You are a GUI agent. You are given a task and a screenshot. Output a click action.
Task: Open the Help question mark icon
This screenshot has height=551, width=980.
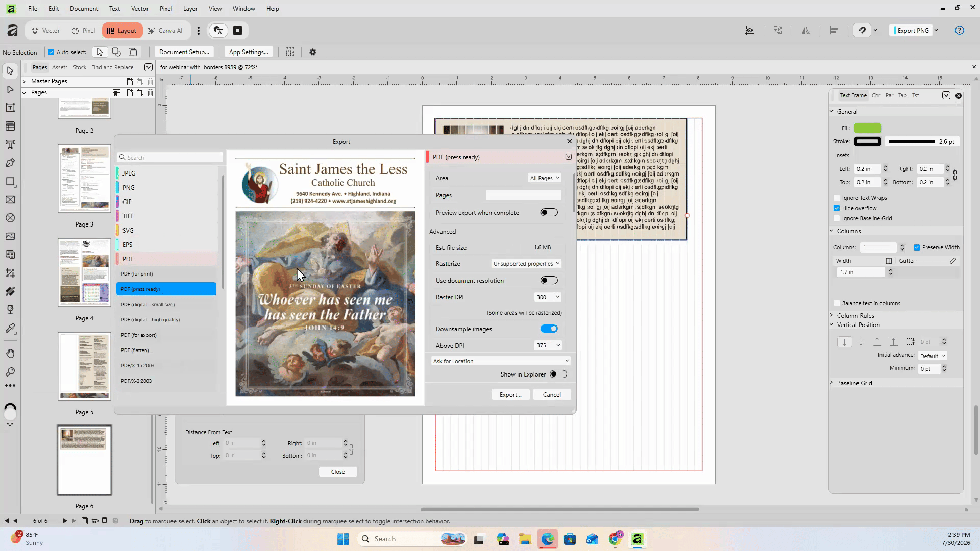point(960,30)
